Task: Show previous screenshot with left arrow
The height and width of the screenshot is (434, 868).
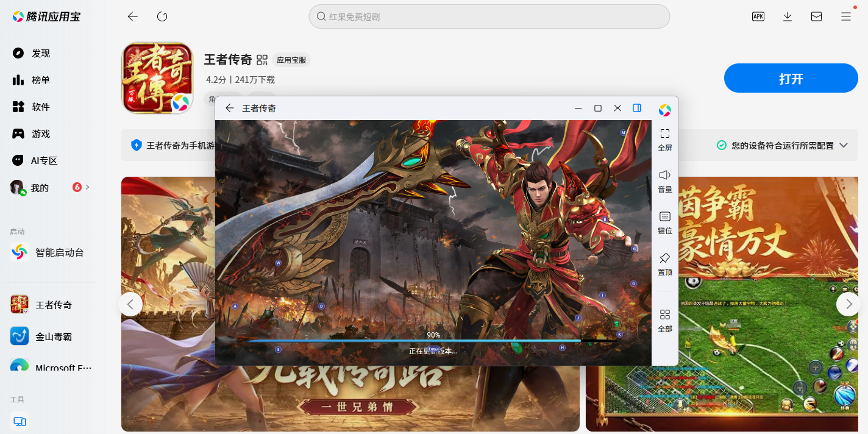Action: pyautogui.click(x=130, y=304)
